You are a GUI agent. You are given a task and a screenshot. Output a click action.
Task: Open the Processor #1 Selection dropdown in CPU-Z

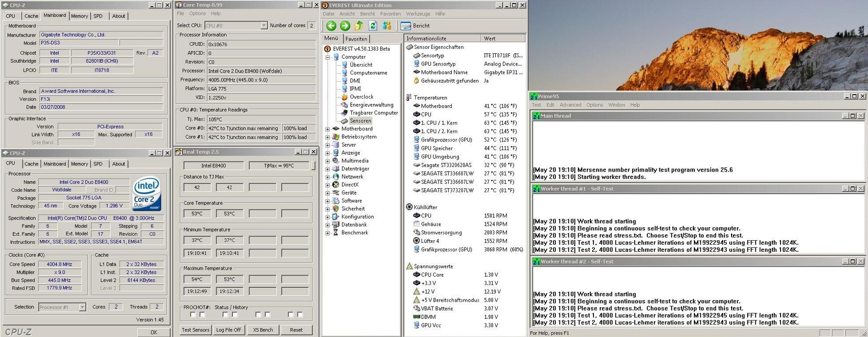click(x=82, y=307)
